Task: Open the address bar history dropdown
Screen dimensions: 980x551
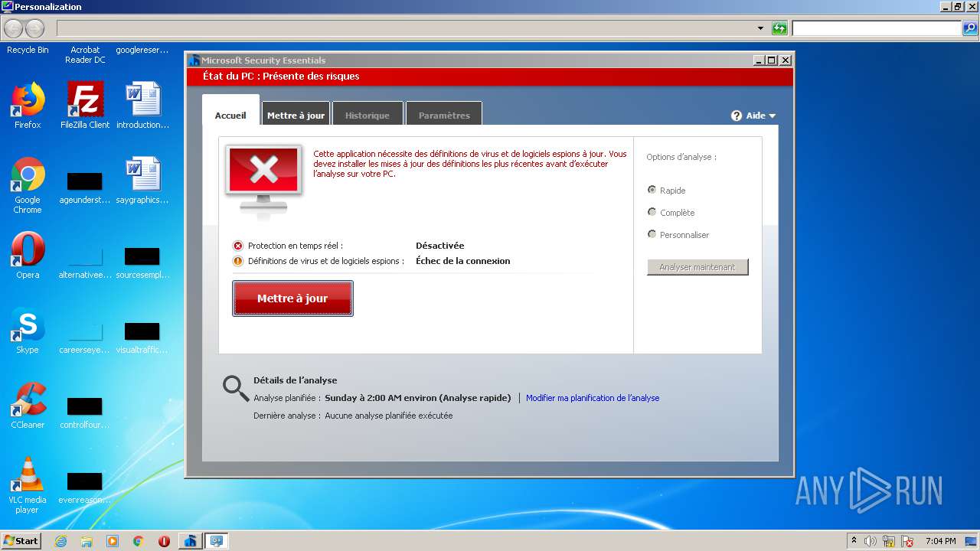Action: [760, 28]
